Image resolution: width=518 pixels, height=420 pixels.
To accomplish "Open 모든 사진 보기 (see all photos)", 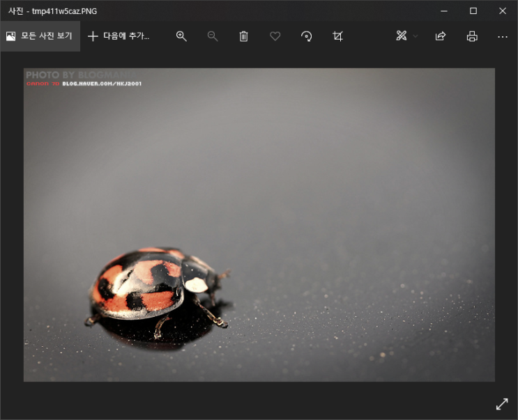I will click(40, 36).
